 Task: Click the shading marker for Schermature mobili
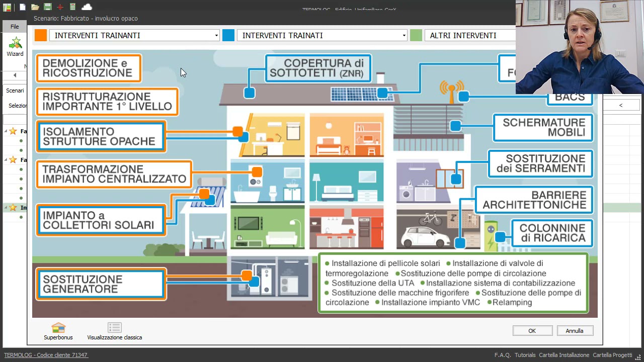point(455,126)
